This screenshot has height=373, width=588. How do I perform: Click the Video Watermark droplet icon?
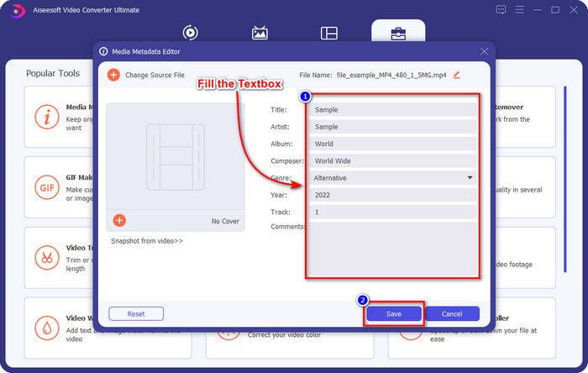click(x=47, y=326)
